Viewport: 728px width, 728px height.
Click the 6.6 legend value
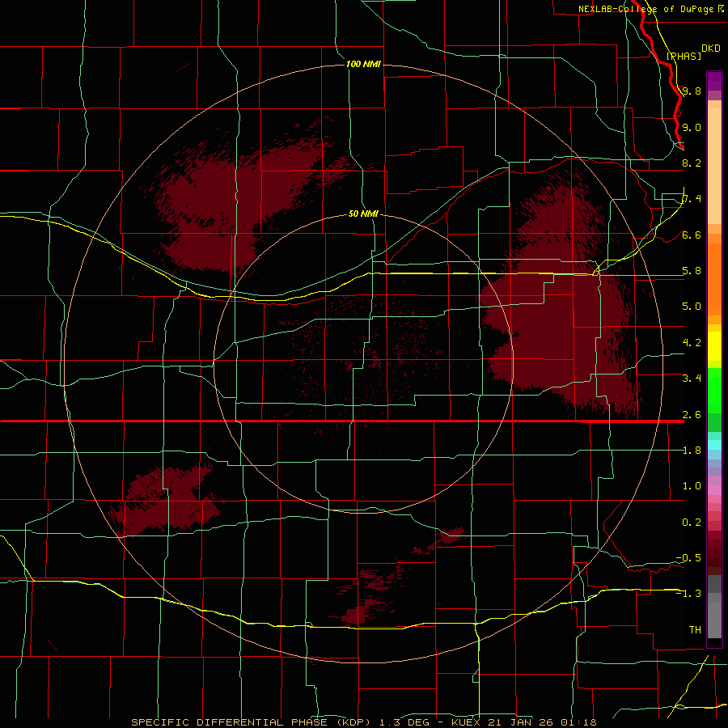point(692,235)
